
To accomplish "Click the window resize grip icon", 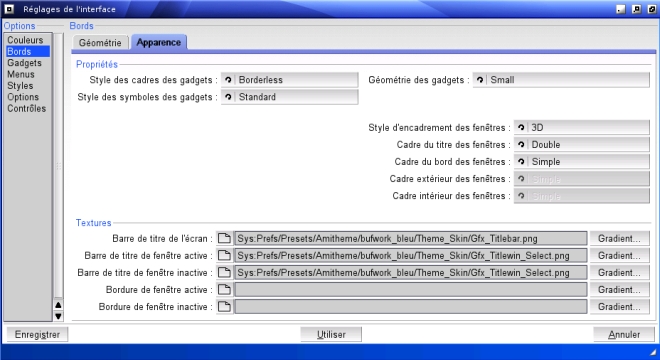I will 653,352.
